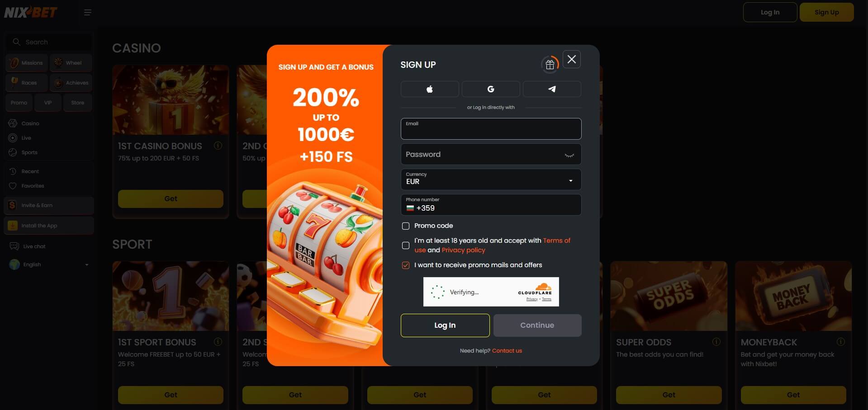Uncheck receive promo mails and offers
Screen dimensions: 868x410
(x=406, y=265)
